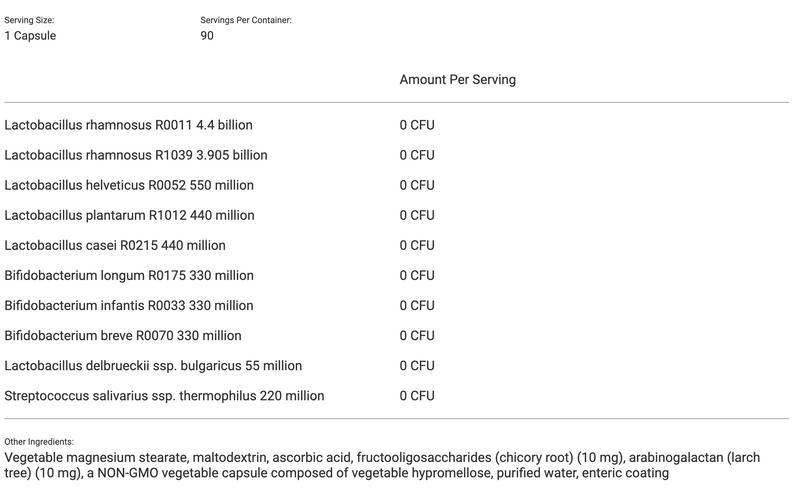This screenshot has width=800, height=488.
Task: Select the value 90 under Servings Per Container
Action: coord(207,36)
